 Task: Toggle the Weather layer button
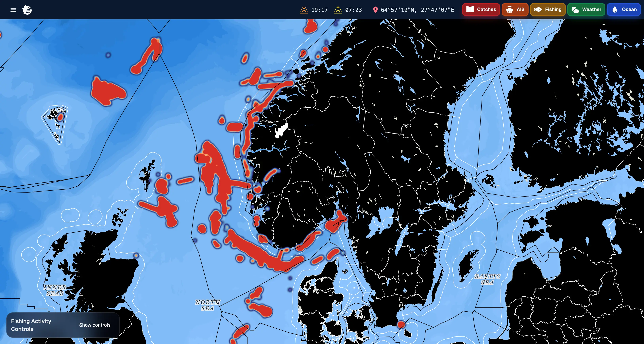point(586,9)
